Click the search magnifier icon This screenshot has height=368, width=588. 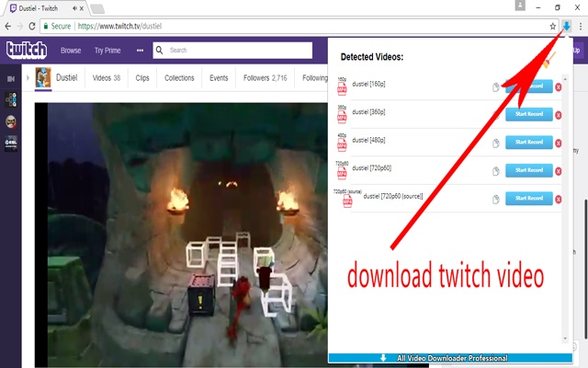point(159,50)
